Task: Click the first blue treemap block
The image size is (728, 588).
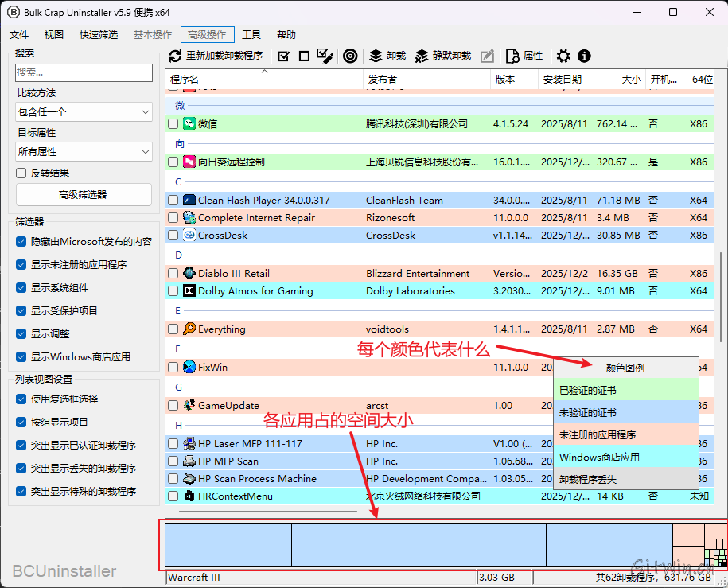Action: tap(228, 544)
